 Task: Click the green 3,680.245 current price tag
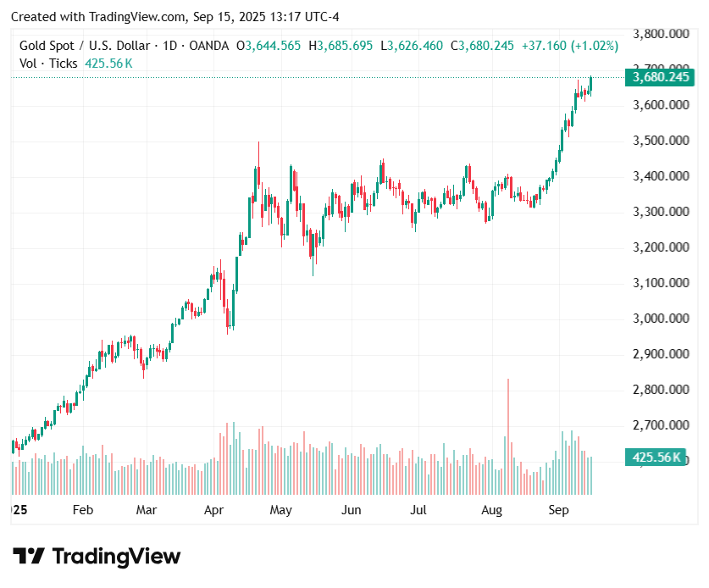[x=657, y=77]
